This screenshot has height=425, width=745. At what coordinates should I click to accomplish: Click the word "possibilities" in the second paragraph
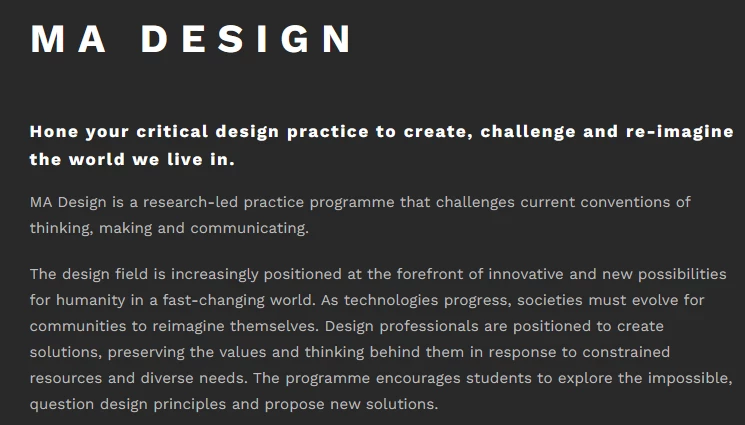[x=682, y=274]
